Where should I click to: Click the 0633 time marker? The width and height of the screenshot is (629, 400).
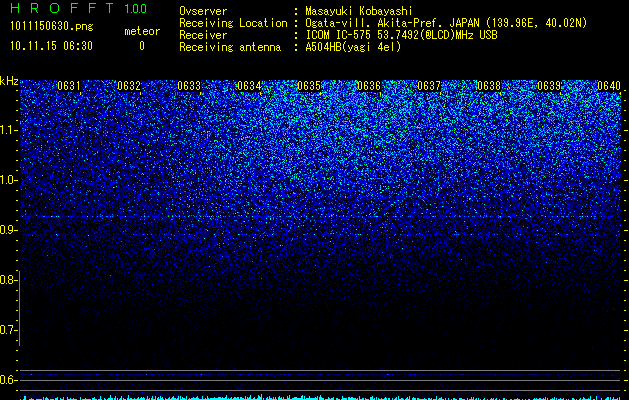pos(189,86)
